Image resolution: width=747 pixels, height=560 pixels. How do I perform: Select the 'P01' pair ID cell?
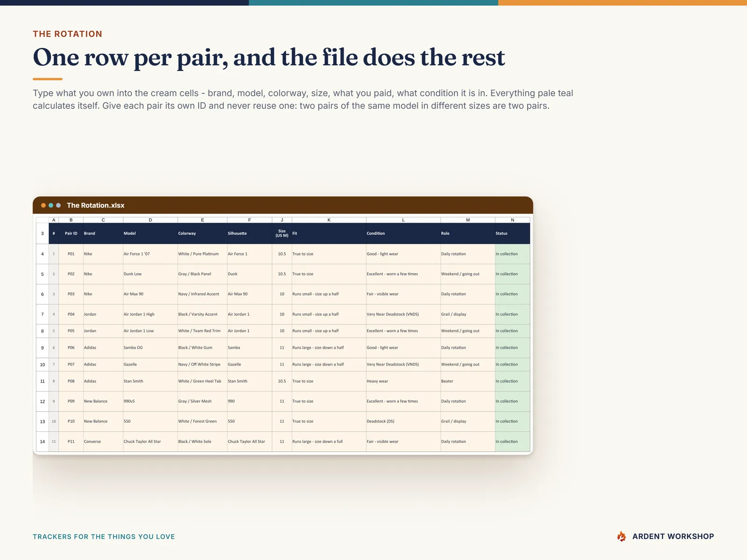tap(71, 254)
